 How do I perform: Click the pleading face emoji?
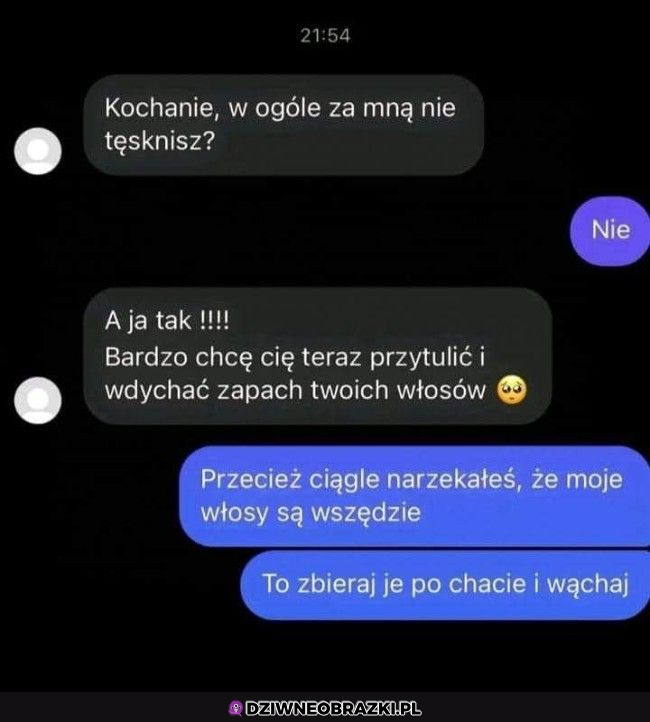tap(511, 390)
